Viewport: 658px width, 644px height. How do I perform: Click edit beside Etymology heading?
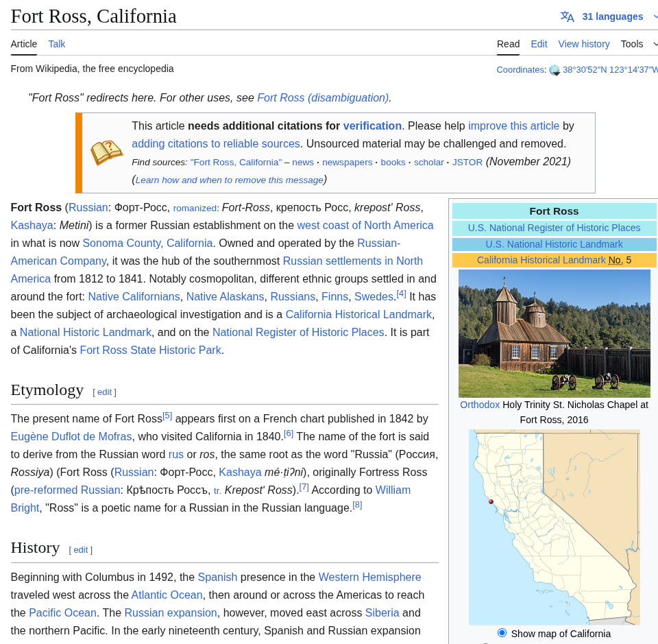104,392
